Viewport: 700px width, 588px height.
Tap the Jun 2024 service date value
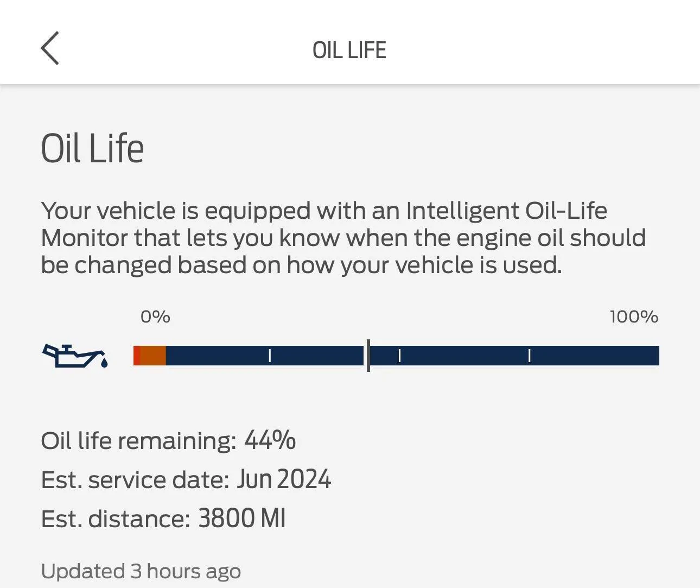pyautogui.click(x=284, y=479)
